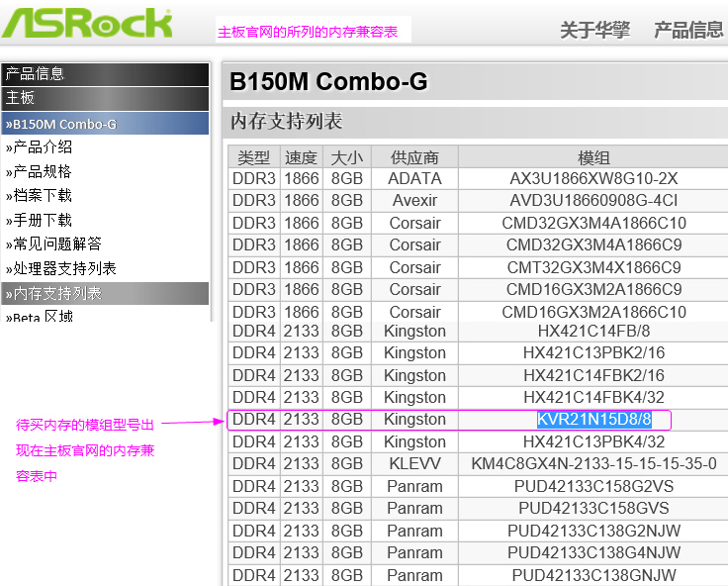Click the 类型 column header
The width and height of the screenshot is (728, 586).
pyautogui.click(x=254, y=157)
